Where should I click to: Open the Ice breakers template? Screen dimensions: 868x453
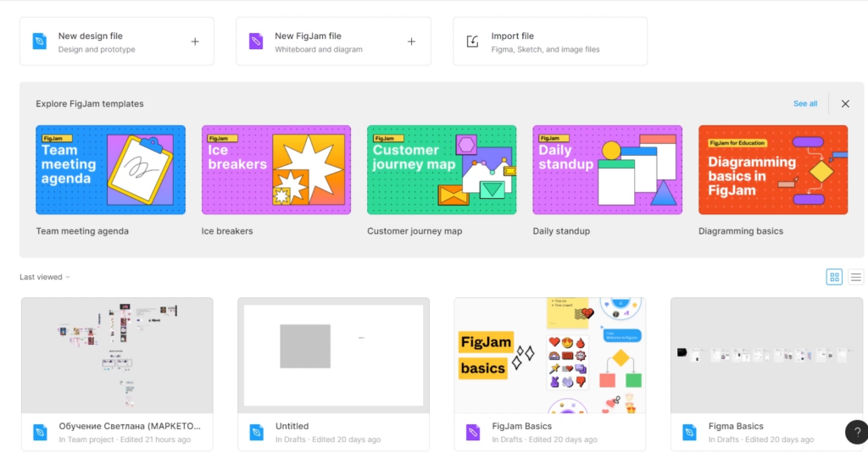[x=276, y=170]
